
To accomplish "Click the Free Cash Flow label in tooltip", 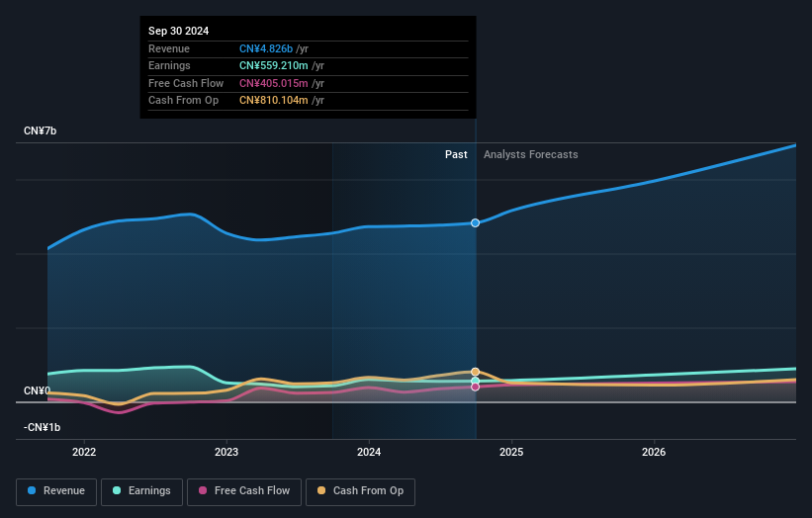I will (186, 83).
